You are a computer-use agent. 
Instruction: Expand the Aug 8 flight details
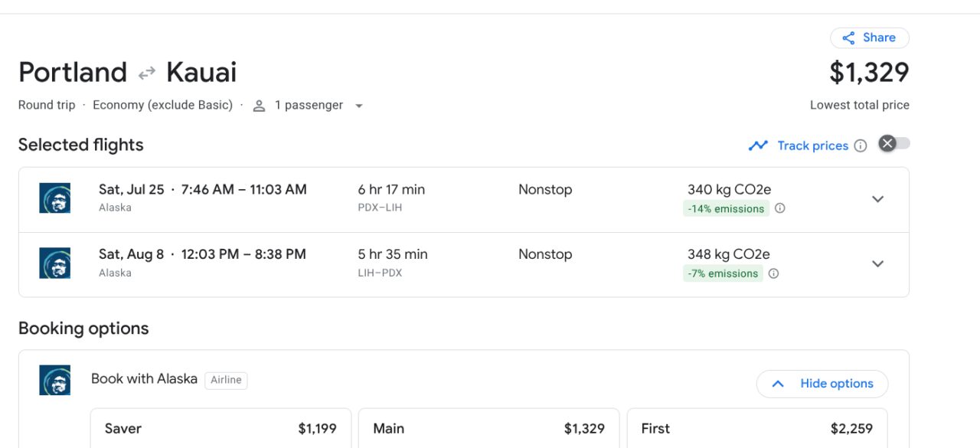click(878, 263)
